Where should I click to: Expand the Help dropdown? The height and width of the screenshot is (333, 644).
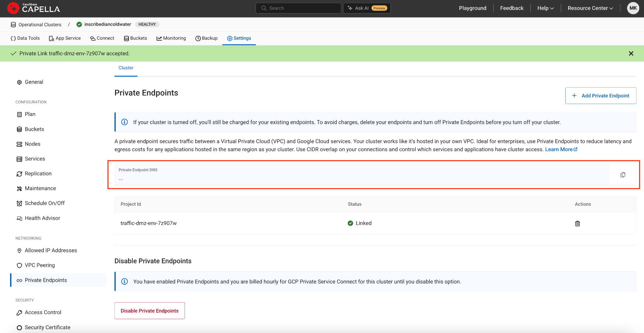pyautogui.click(x=545, y=8)
